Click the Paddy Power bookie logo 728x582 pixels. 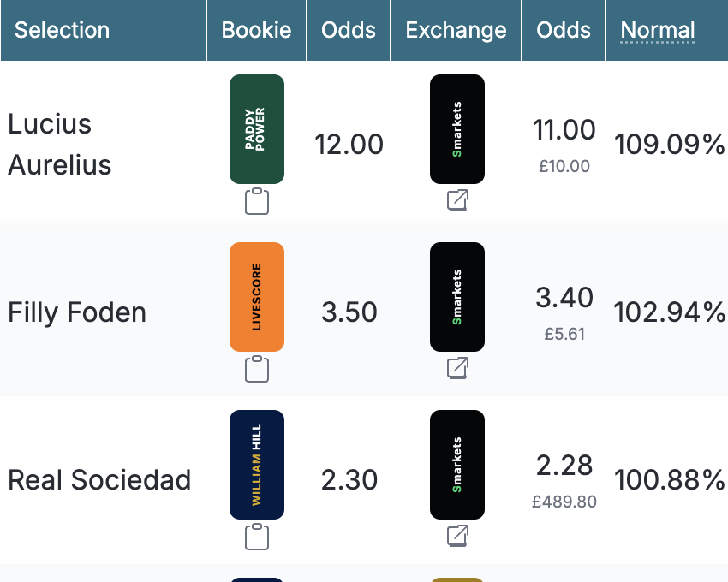(x=256, y=129)
